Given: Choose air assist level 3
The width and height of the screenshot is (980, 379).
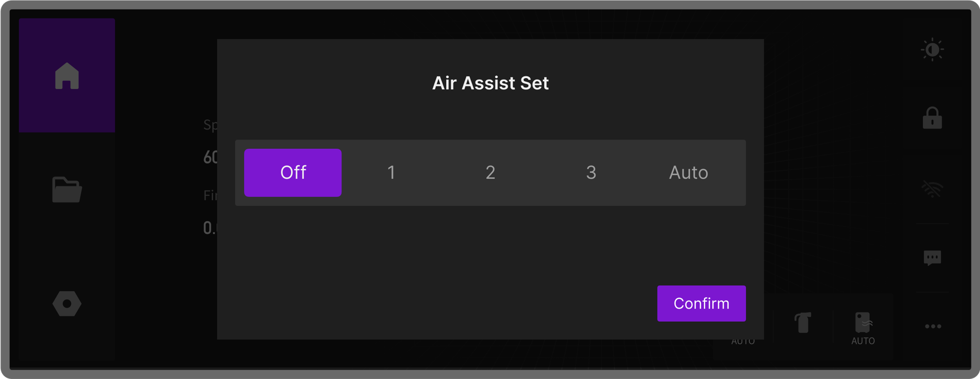Looking at the screenshot, I should tap(591, 172).
